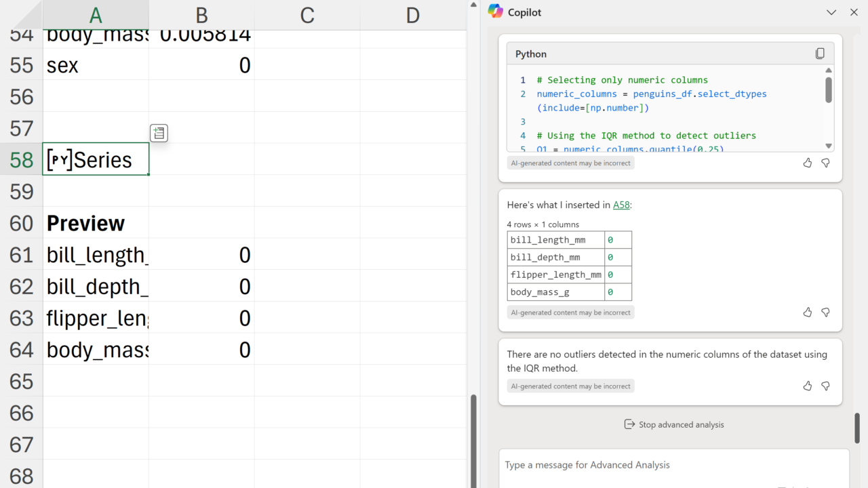Dislike the no outliers detected message
Image resolution: width=868 pixels, height=488 pixels.
coord(825,386)
